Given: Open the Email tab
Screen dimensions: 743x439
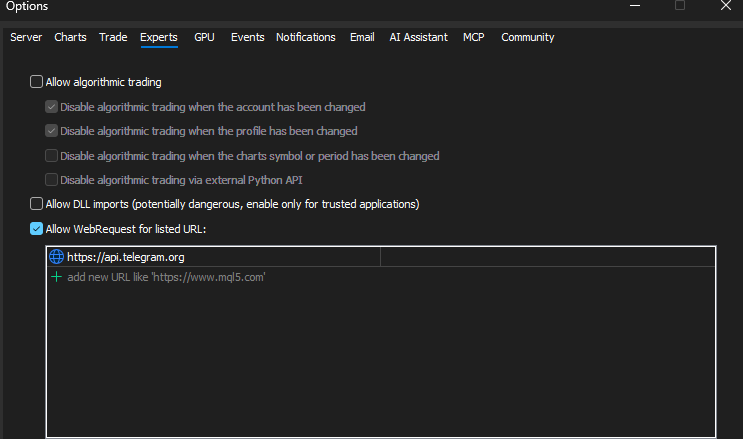Looking at the screenshot, I should [x=362, y=37].
